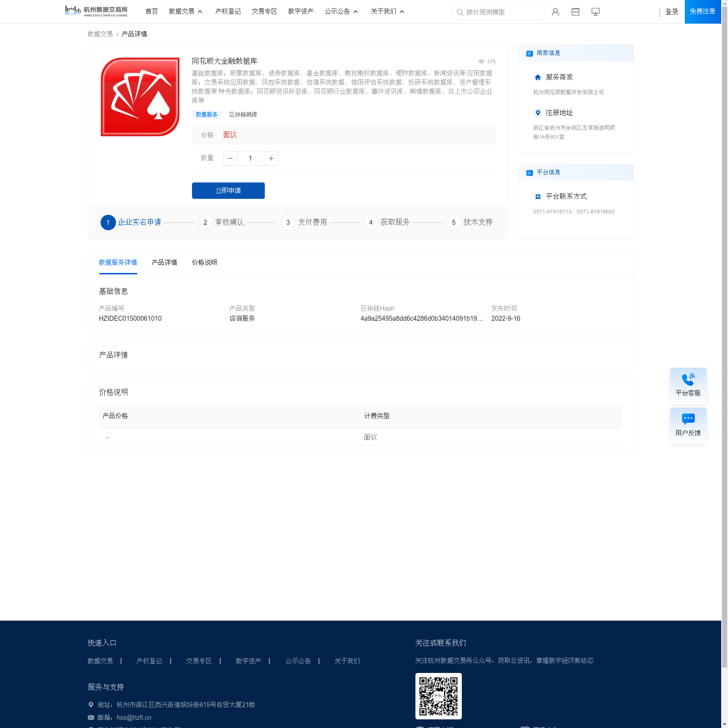
Task: Click the 商家信息 panel header icon
Action: coord(529,53)
